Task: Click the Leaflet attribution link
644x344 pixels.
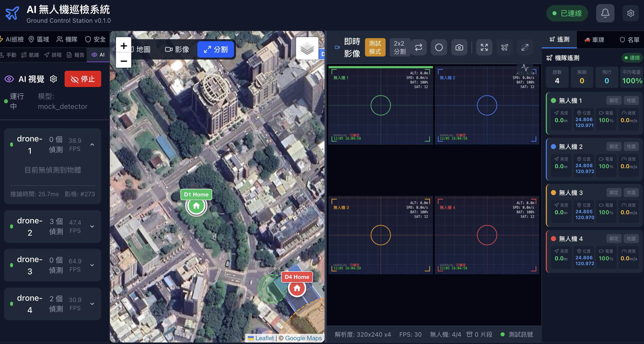Action: click(x=264, y=338)
